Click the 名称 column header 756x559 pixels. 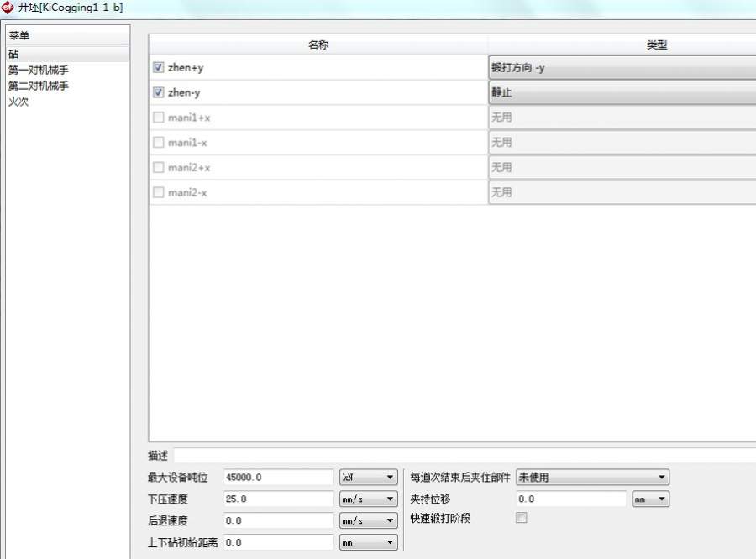(318, 44)
